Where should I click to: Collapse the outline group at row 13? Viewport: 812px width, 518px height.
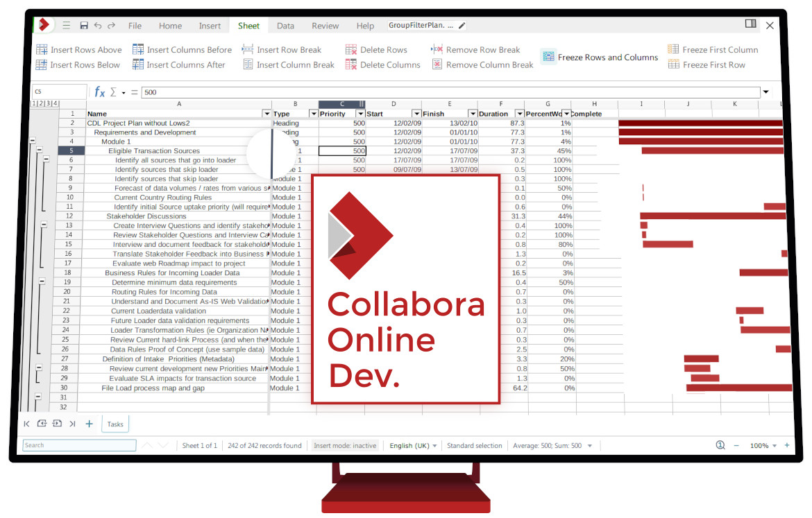pos(44,225)
